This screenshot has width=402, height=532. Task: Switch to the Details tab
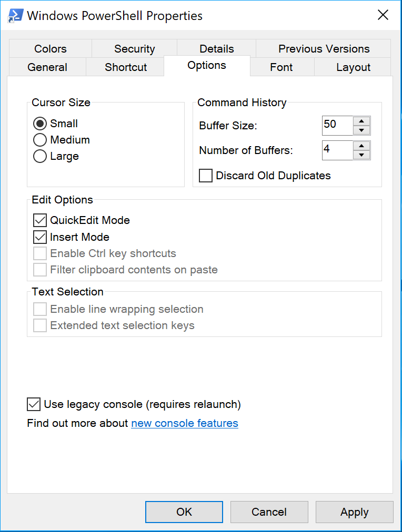click(x=217, y=48)
